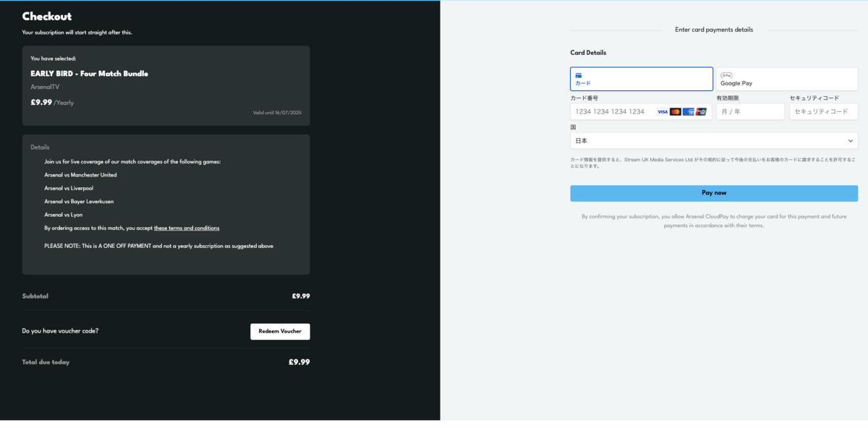Click the Details section heading
Image resolution: width=868 pixels, height=428 pixels.
pyautogui.click(x=40, y=147)
